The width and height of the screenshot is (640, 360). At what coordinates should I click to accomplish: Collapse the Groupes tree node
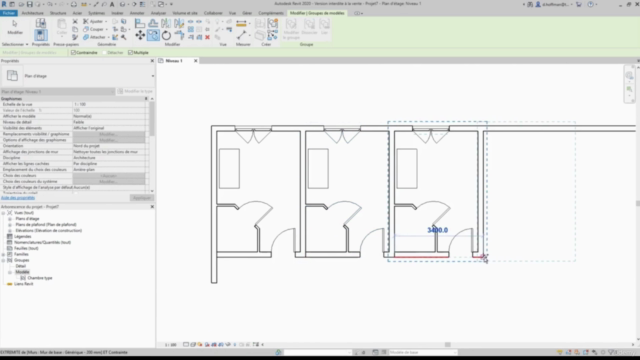pyautogui.click(x=3, y=260)
